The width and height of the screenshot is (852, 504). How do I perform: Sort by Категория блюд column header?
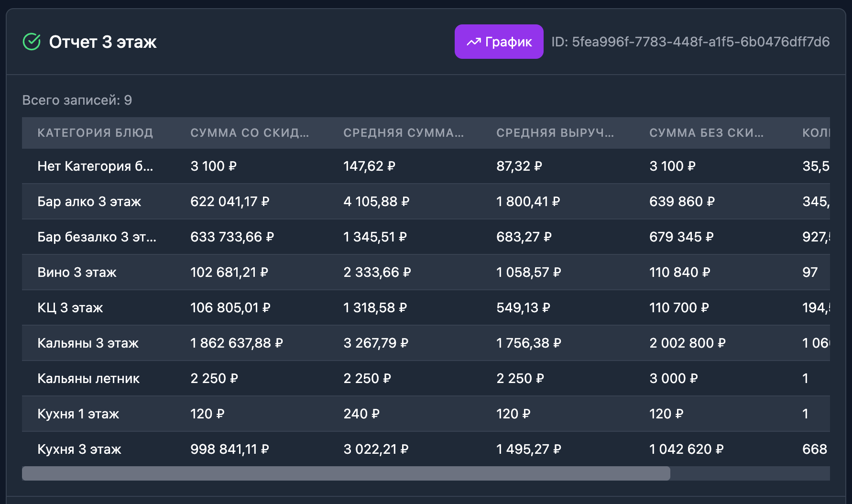[95, 133]
